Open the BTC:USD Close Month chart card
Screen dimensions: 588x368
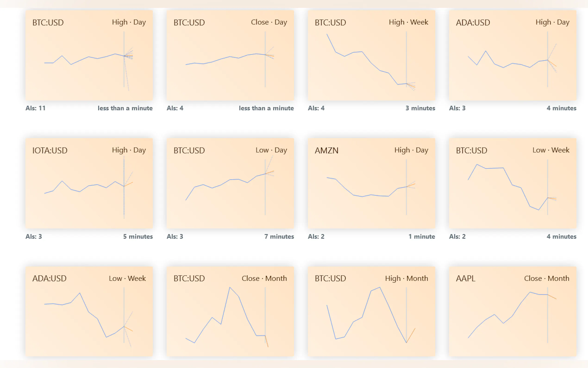(230, 311)
